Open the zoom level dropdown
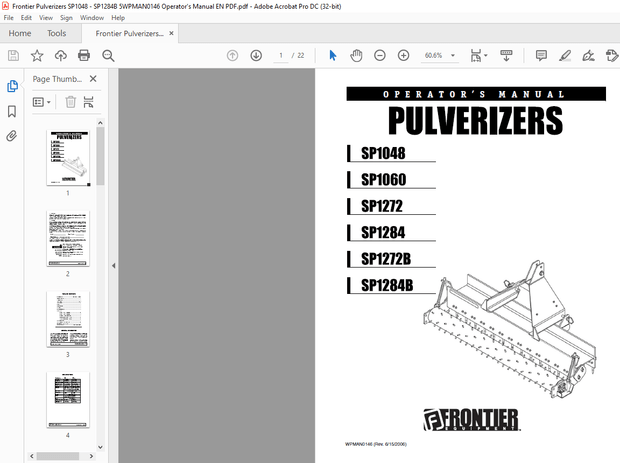 tap(453, 55)
